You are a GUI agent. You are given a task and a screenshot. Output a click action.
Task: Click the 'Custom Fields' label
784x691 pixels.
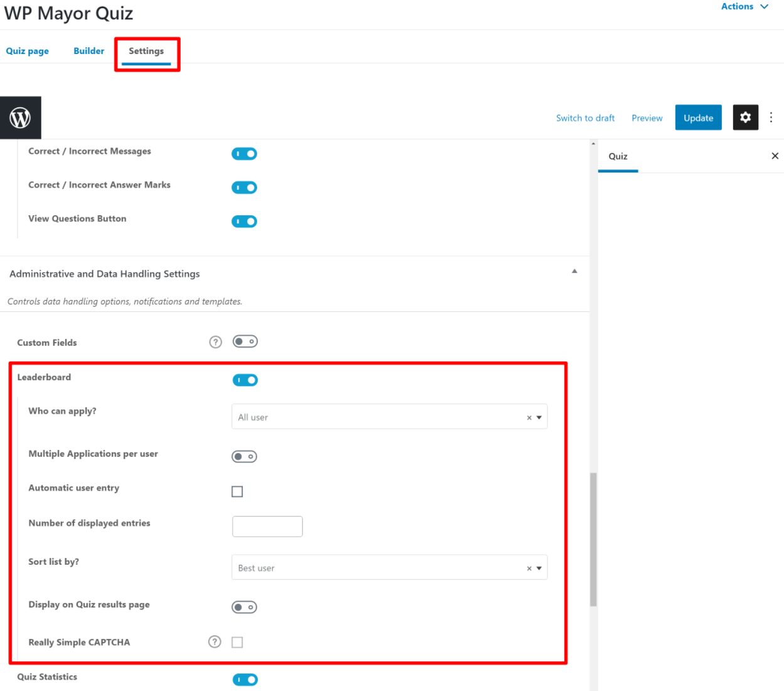(47, 343)
